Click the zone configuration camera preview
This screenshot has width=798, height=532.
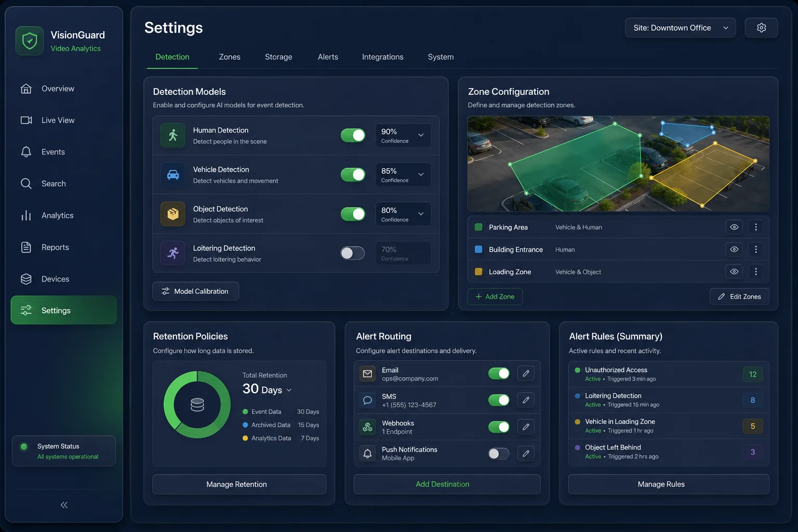(618, 164)
